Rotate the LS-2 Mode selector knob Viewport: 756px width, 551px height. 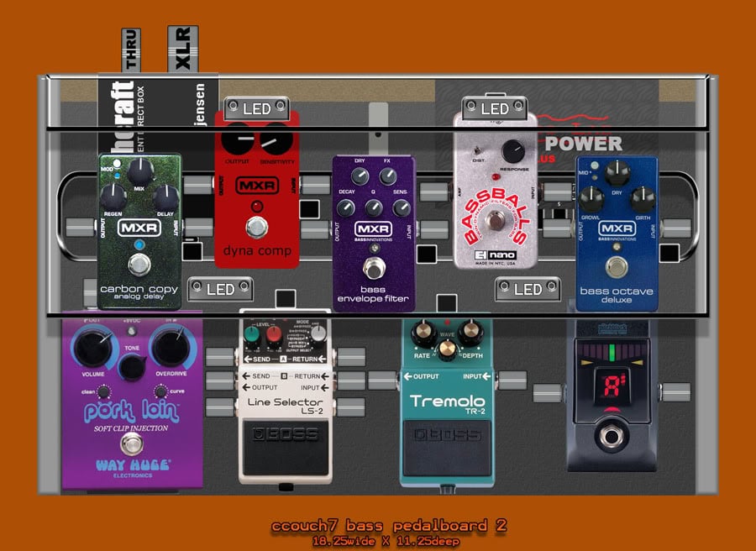[318, 333]
